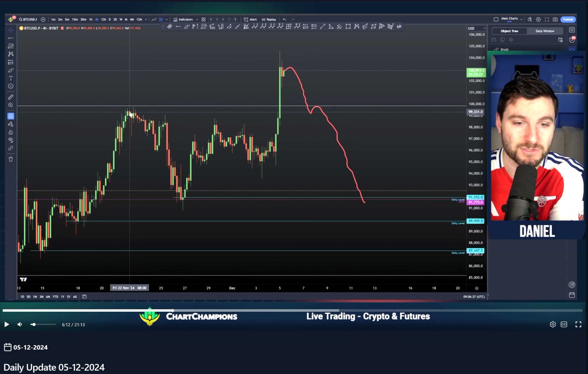Click the 05-12-2024 date with calendar icon
Image resolution: width=588 pixels, height=374 pixels.
pos(25,348)
